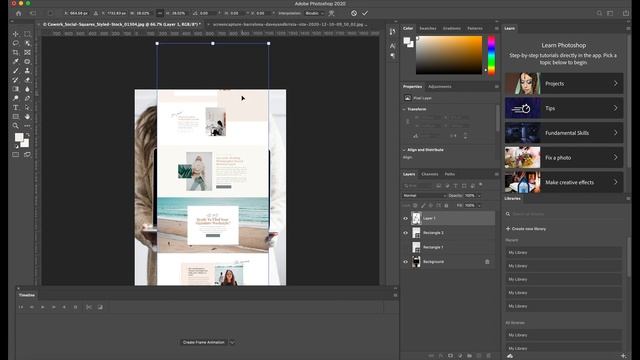Click the Home icon in options bar
This screenshot has width=640, height=360.
tap(18, 13)
